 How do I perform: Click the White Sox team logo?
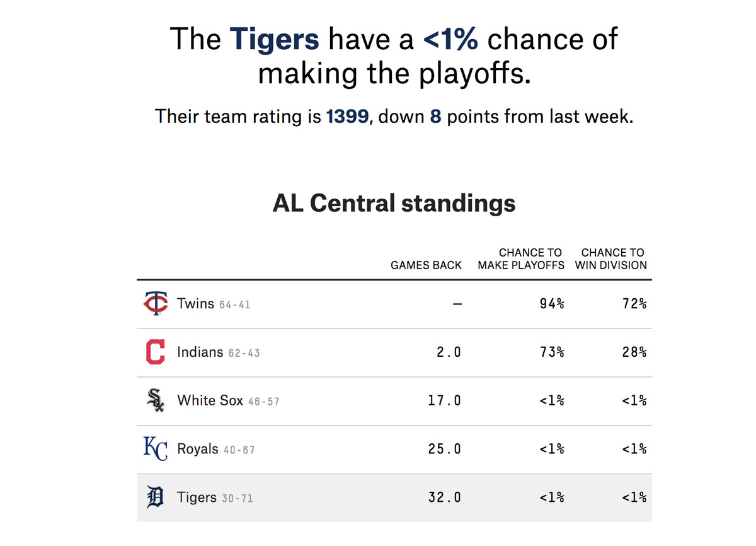click(155, 400)
